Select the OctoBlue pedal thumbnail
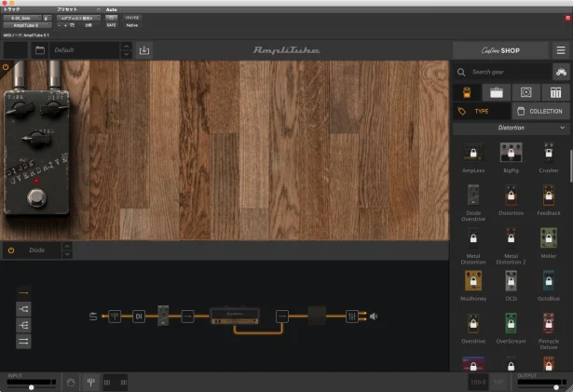This screenshot has height=392, width=573. coord(549,280)
